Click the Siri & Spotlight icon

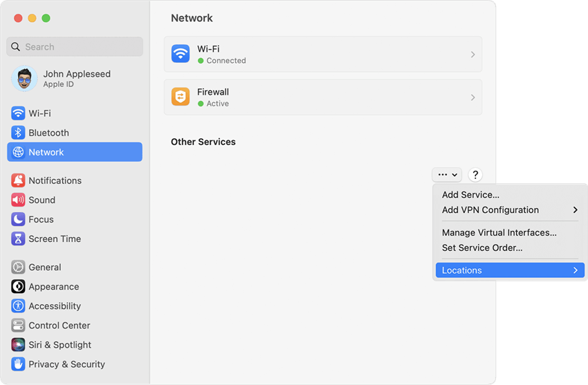click(18, 345)
